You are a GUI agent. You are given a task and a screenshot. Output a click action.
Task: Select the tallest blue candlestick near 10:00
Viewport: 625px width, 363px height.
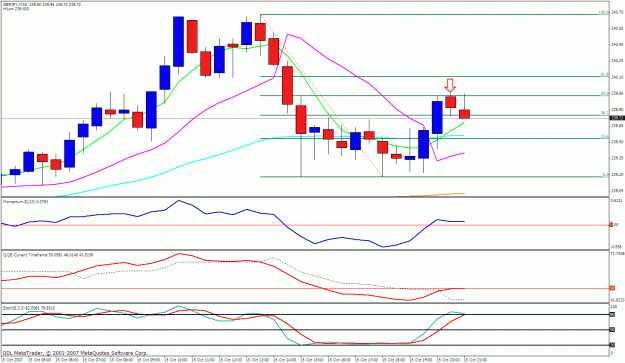click(x=178, y=41)
